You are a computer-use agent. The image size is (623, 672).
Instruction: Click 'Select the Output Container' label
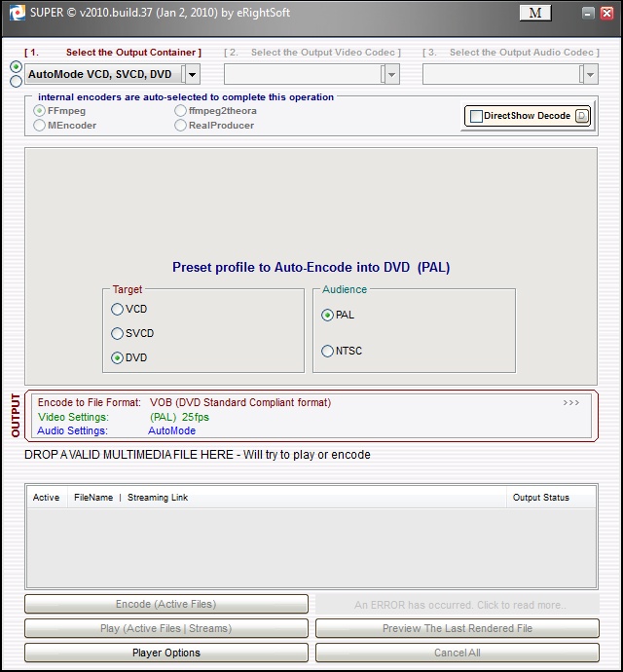point(133,53)
